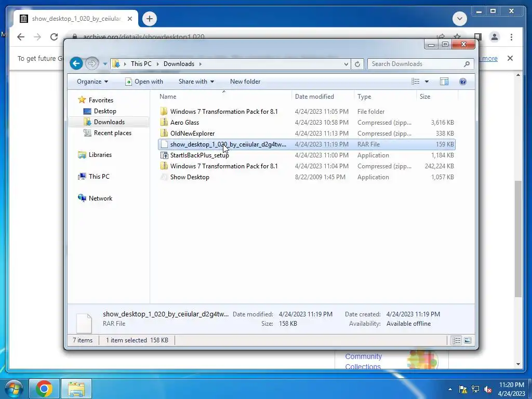Select the Aero Glass zipped folder
The image size is (532, 399).
pos(307,123)
